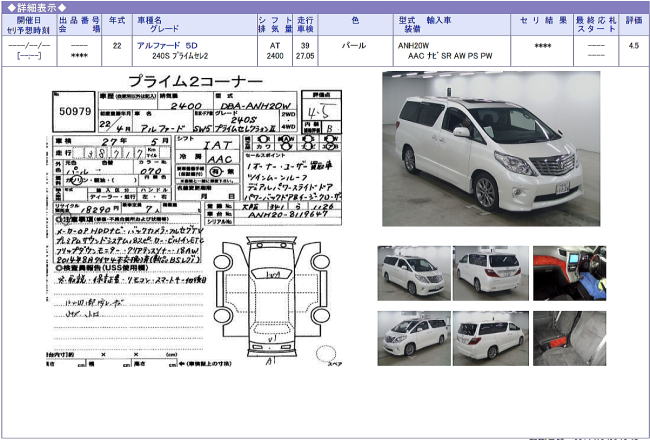
Task: Click the 開催日 column header
Action: click(x=29, y=20)
